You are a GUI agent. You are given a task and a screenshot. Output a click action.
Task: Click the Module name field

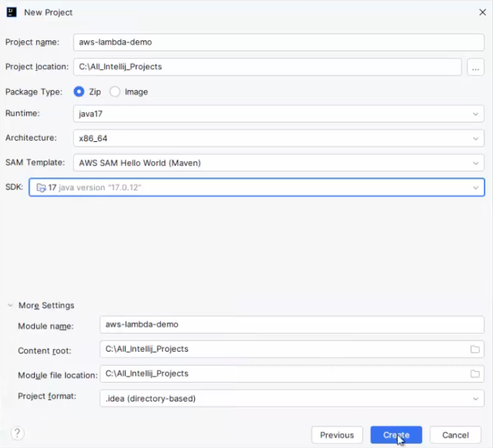click(x=292, y=324)
